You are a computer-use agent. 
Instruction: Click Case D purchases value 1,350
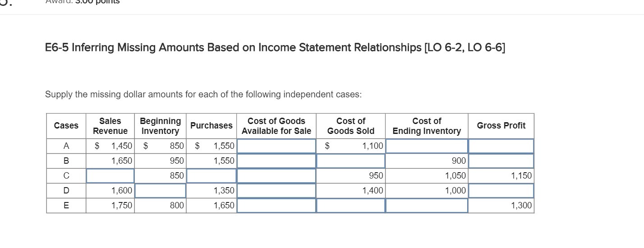click(x=224, y=191)
